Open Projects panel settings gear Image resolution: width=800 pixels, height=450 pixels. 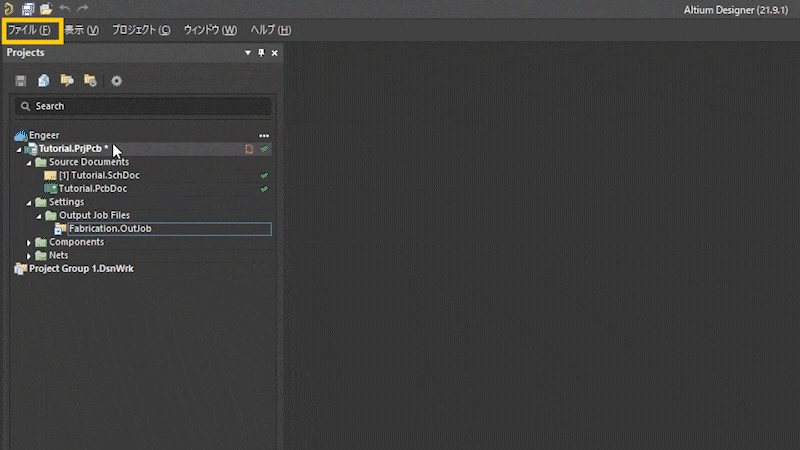(117, 81)
